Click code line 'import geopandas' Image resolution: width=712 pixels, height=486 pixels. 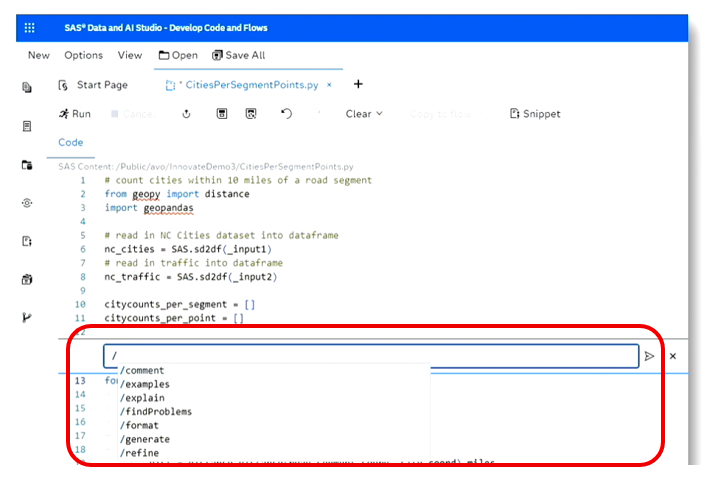click(149, 208)
